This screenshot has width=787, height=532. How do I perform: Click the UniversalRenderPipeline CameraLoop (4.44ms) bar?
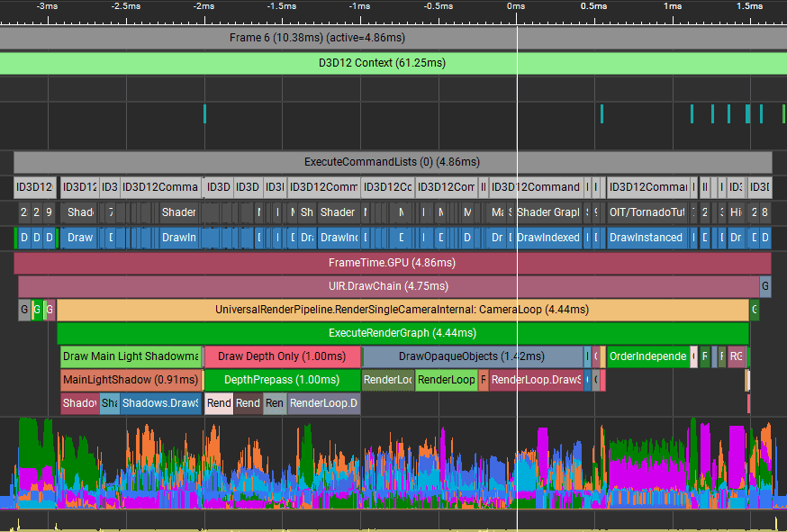point(402,310)
